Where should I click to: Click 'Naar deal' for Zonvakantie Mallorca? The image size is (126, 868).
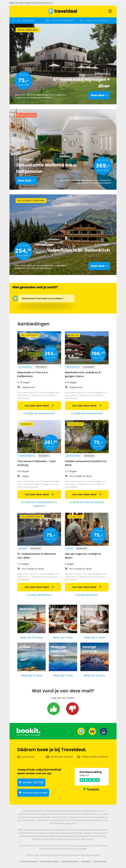[26, 181]
